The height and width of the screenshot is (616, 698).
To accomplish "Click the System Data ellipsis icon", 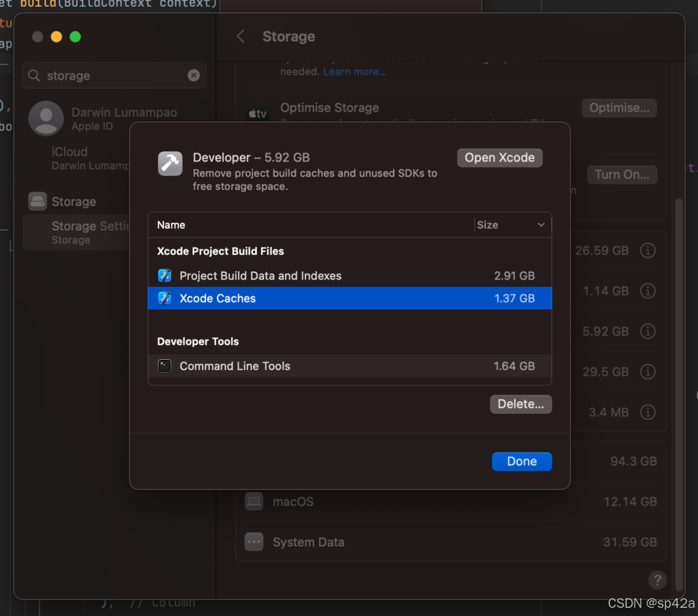I will coord(254,542).
